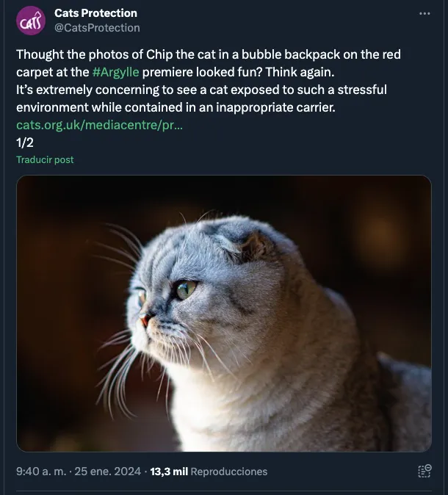The image size is (448, 495).
Task: Select the Reproducciones label
Action: [x=228, y=471]
